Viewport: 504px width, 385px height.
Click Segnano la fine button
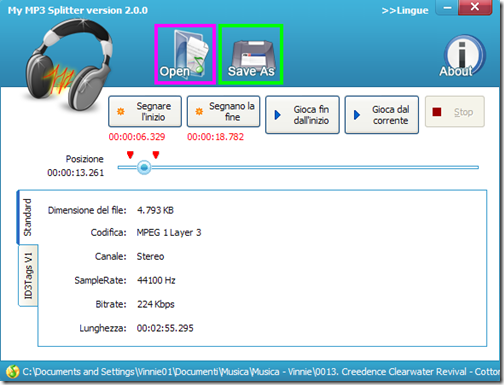[x=223, y=111]
